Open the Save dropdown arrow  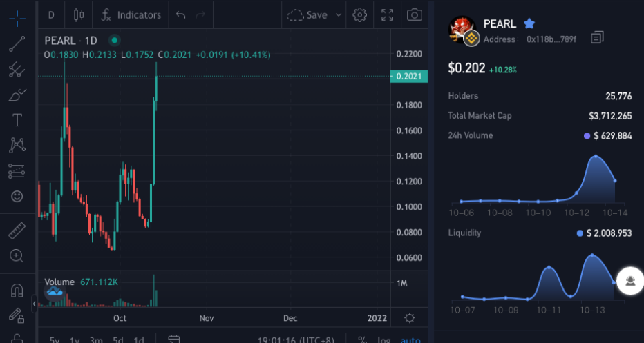(339, 14)
